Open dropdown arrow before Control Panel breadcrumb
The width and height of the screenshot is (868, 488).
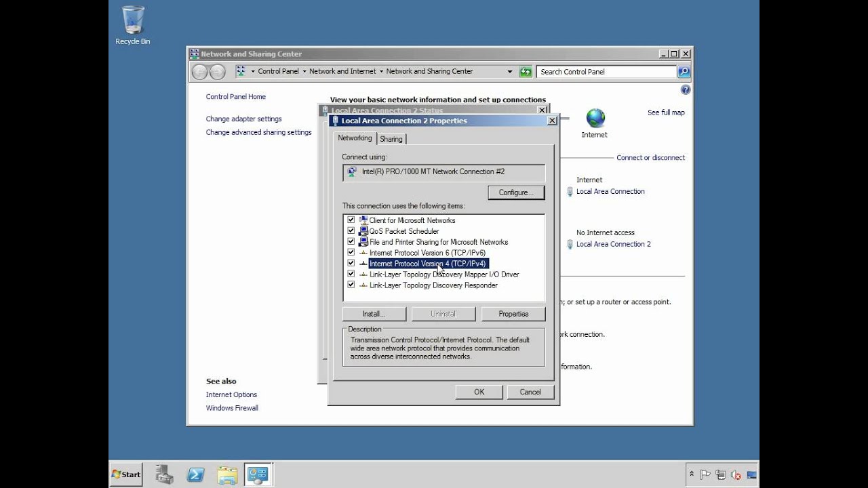coord(253,71)
